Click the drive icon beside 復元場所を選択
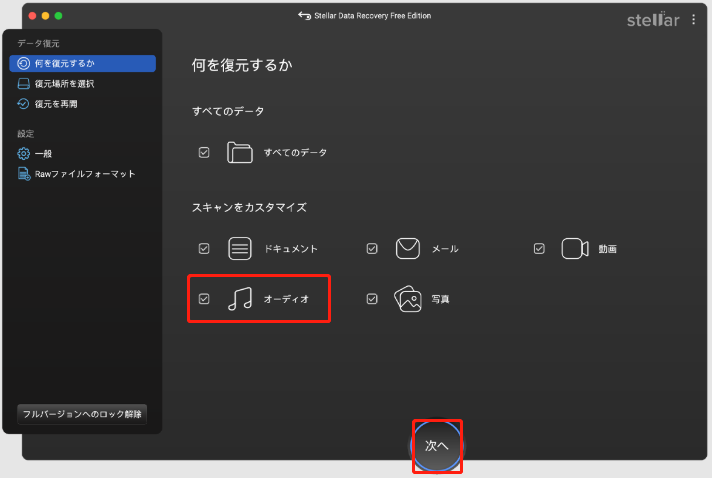 (x=24, y=84)
